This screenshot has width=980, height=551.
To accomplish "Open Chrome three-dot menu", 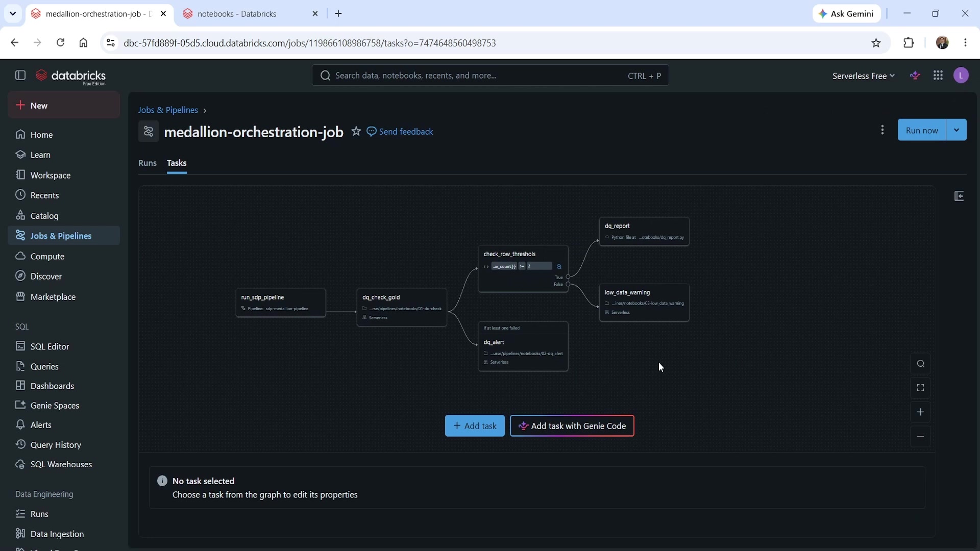I will pos(965,43).
